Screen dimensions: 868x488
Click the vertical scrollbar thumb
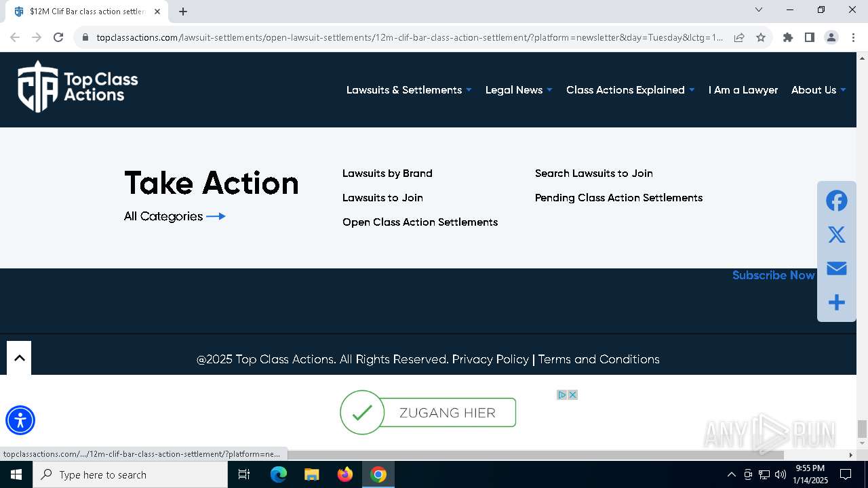tap(862, 428)
